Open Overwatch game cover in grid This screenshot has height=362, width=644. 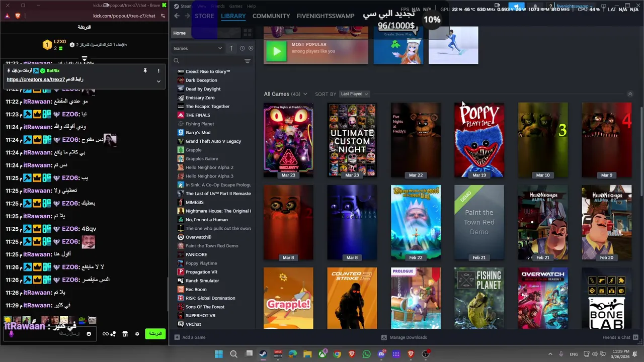(543, 298)
